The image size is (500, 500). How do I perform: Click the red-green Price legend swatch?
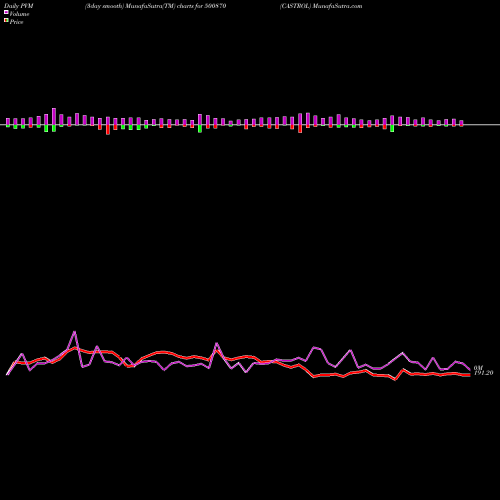6,21
